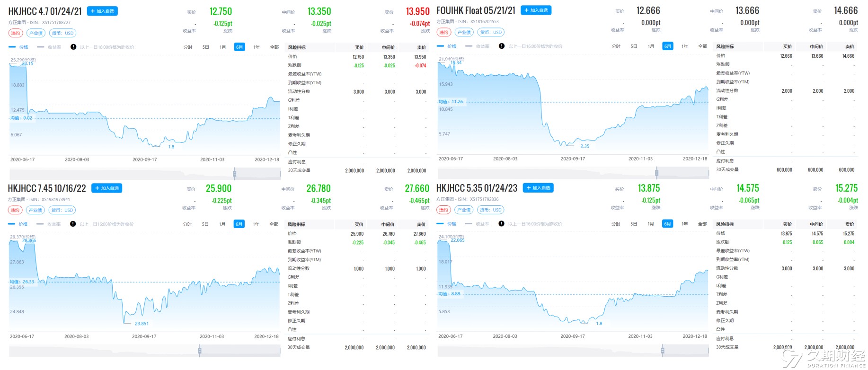This screenshot has height=370, width=868.
Task: Click 违约 tag under HKJHCC 7.45 10/16/22
Action: pyautogui.click(x=15, y=210)
